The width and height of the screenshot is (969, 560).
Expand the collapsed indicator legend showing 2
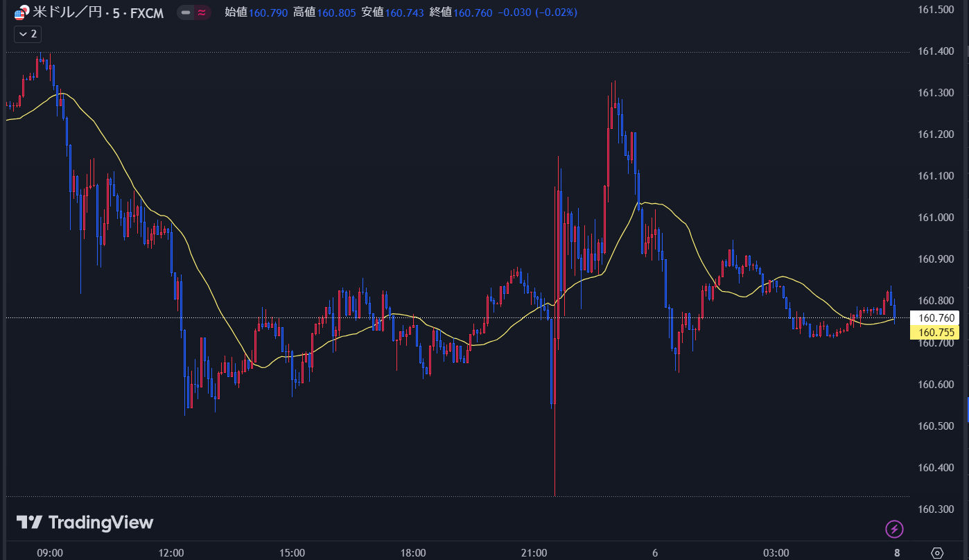(x=28, y=33)
